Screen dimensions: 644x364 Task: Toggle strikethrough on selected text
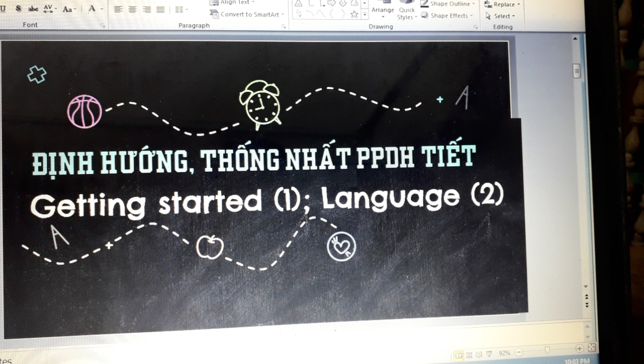click(x=33, y=9)
